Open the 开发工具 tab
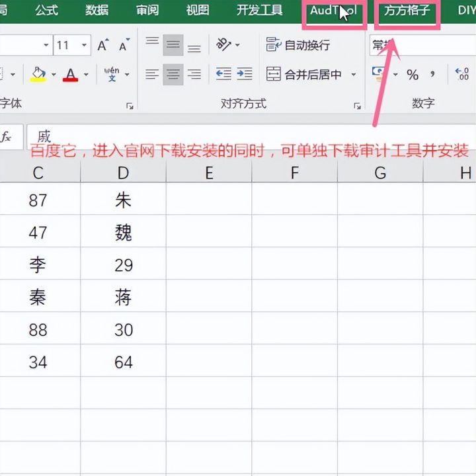Screen dimensions: 476x476 coord(260,11)
